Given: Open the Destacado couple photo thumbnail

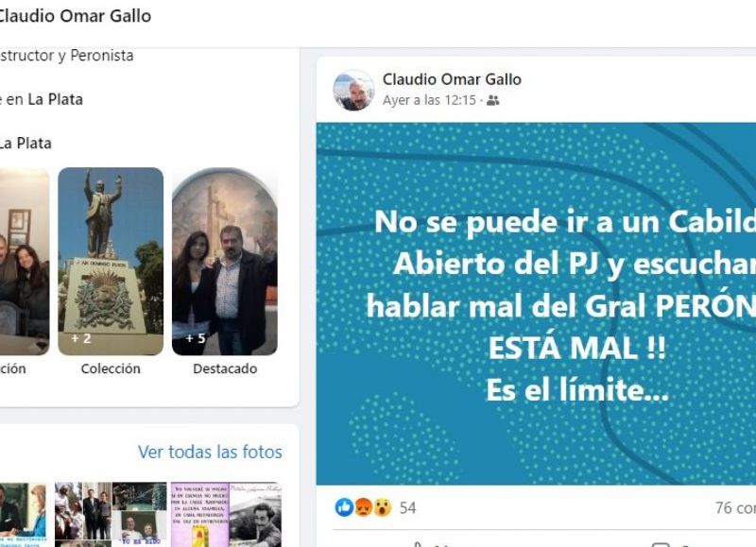Looking at the screenshot, I should pos(225,261).
